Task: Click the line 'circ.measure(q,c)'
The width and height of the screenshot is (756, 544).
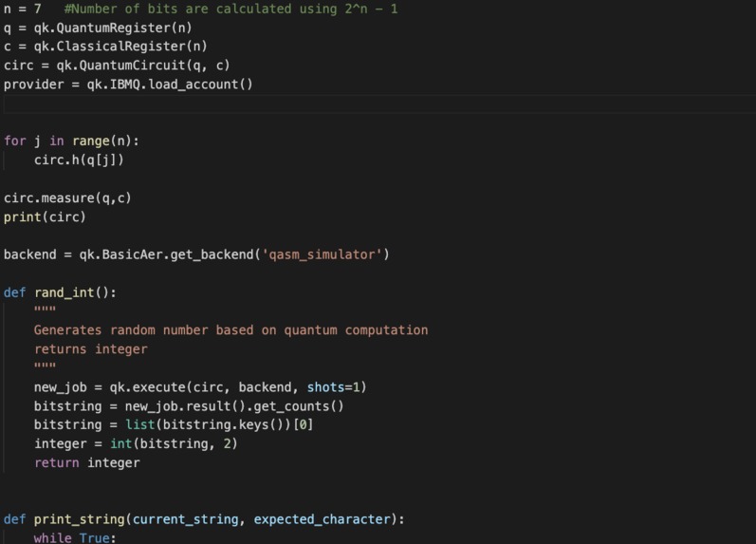Action: tap(67, 197)
